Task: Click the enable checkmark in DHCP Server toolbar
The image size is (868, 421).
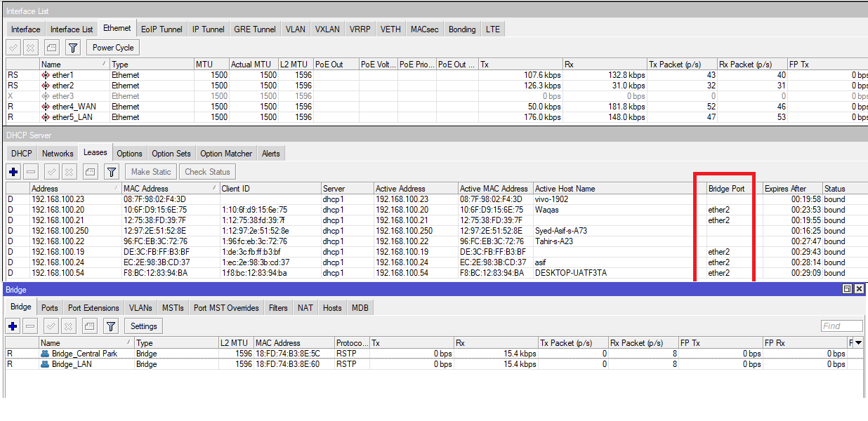Action: (51, 171)
